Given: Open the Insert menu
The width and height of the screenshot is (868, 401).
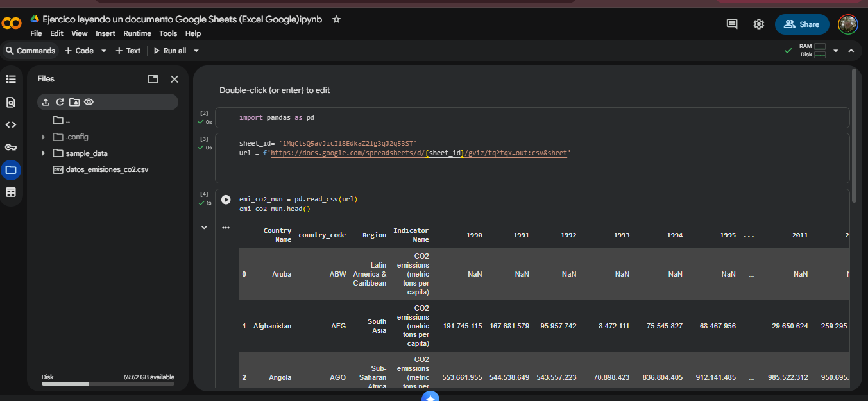Looking at the screenshot, I should 105,33.
